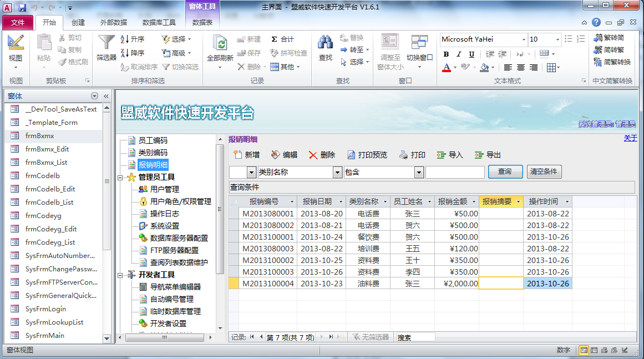Sort descending with 降序
Screen dimensions: 644x359
pyautogui.click(x=132, y=53)
